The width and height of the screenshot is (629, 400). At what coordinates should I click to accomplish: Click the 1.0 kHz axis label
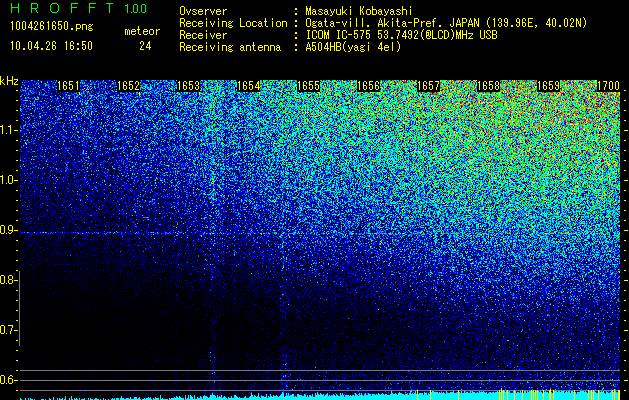pyautogui.click(x=7, y=180)
